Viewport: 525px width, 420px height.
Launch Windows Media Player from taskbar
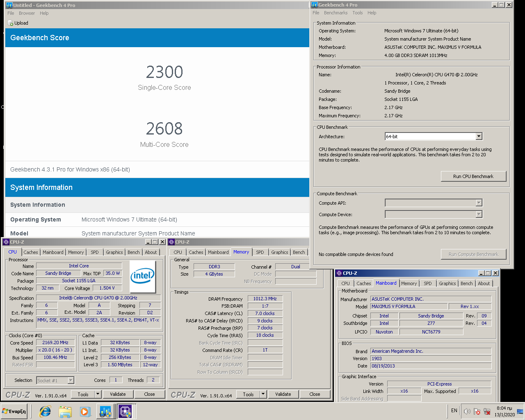pyautogui.click(x=84, y=411)
